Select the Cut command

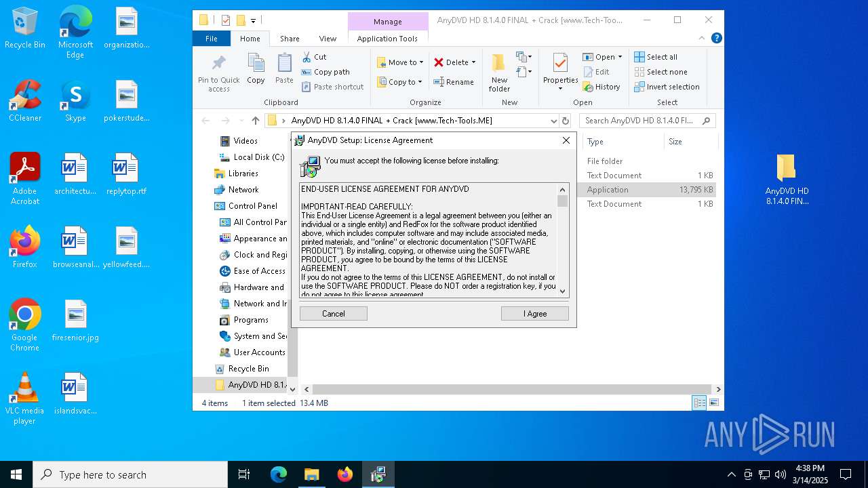click(314, 57)
